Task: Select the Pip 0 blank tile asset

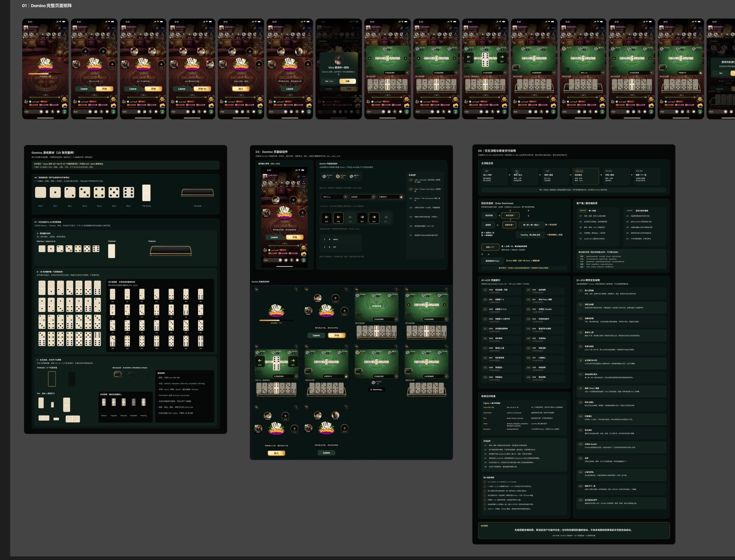Action: 40,192
